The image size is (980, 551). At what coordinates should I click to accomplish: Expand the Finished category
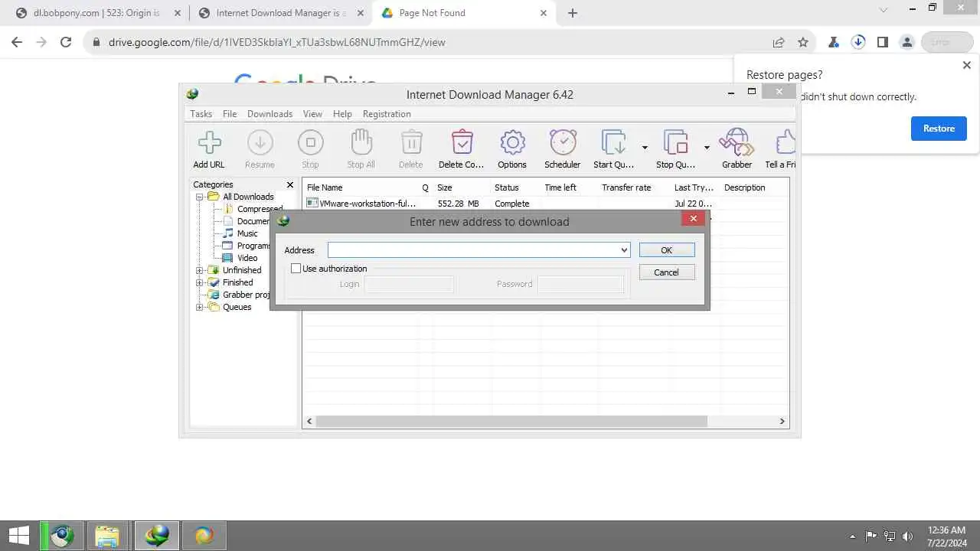(200, 282)
